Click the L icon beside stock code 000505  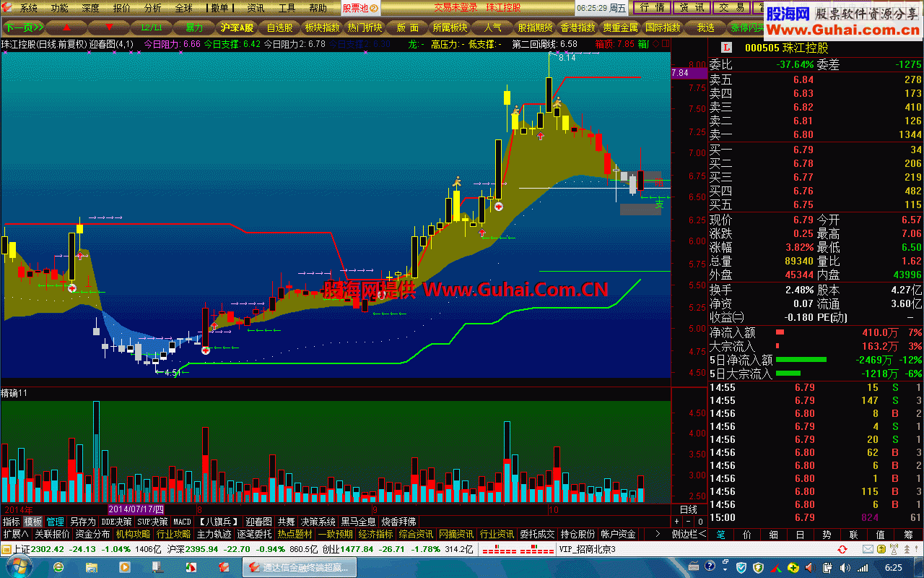click(x=725, y=48)
